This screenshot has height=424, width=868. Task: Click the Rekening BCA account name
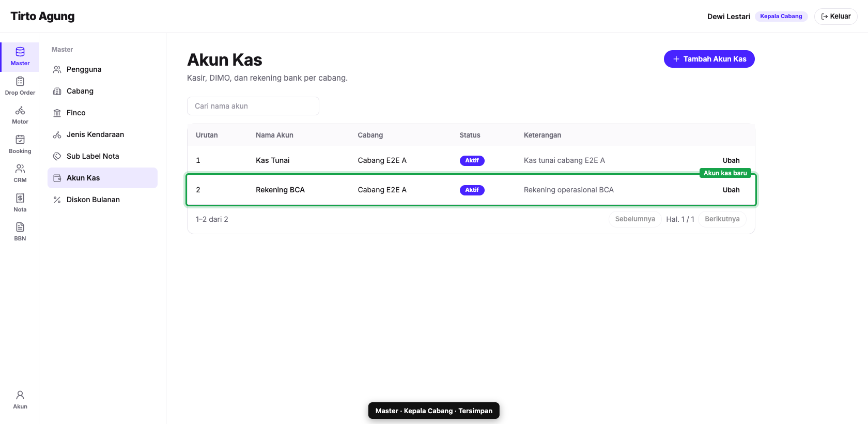point(280,190)
